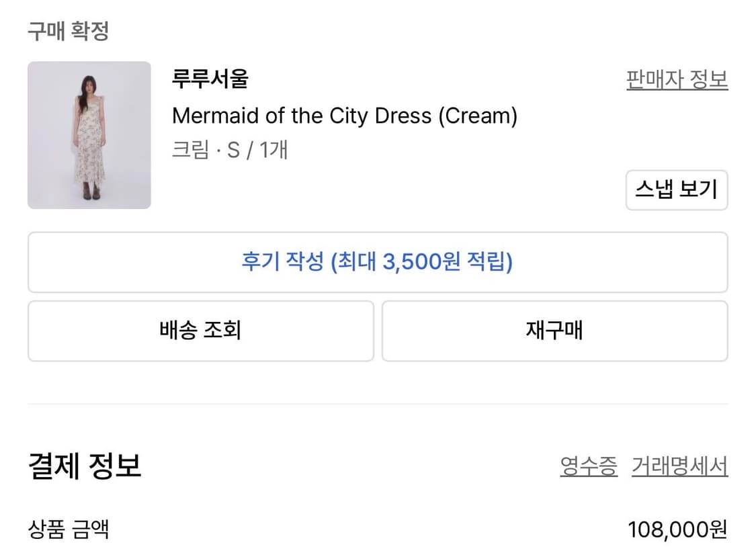Click the 108,000원 price amount
This screenshot has width=756, height=555.
677,530
